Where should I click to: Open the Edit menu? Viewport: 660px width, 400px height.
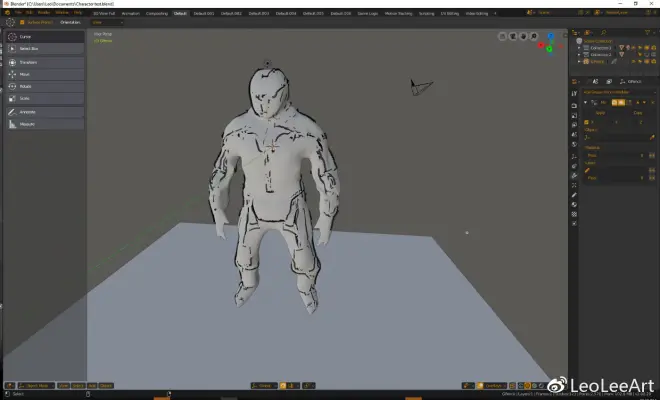point(29,13)
